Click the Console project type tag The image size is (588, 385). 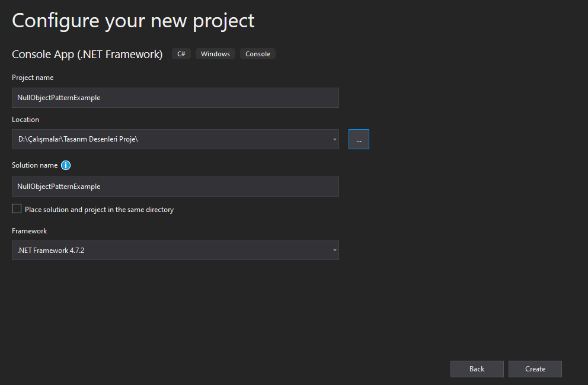(258, 54)
